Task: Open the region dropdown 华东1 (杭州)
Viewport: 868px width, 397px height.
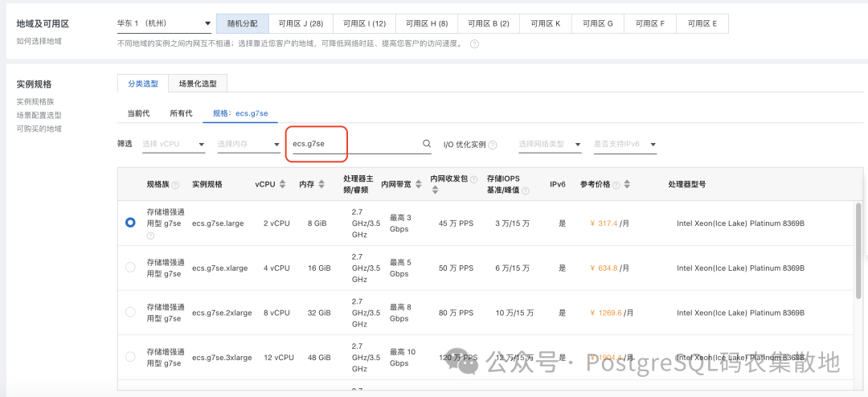Action: (165, 23)
